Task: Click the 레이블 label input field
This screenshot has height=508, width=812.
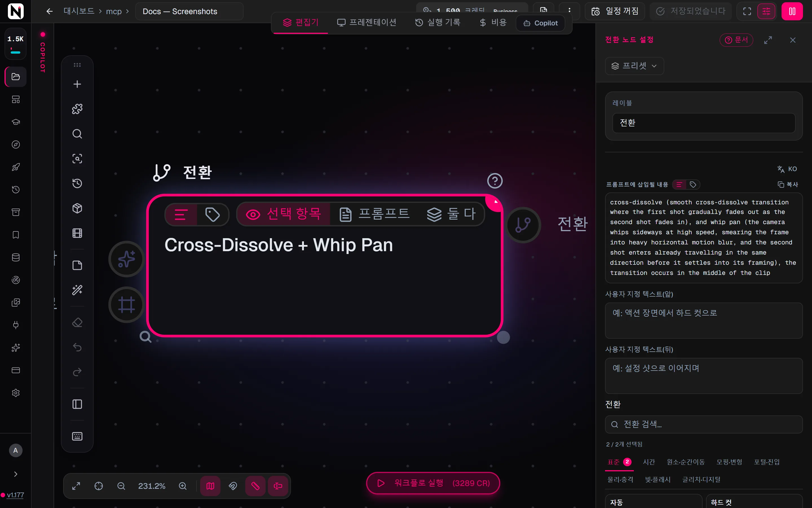Action: pos(704,123)
